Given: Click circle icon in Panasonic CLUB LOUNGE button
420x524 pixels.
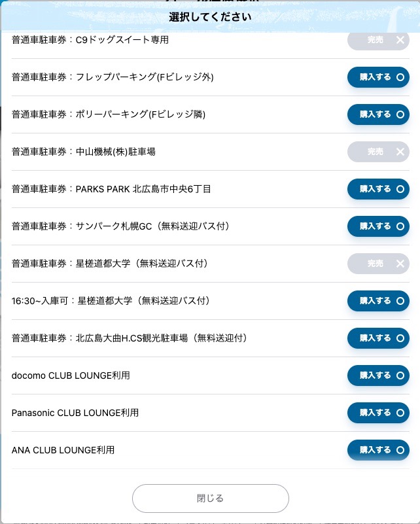Looking at the screenshot, I should tap(400, 413).
